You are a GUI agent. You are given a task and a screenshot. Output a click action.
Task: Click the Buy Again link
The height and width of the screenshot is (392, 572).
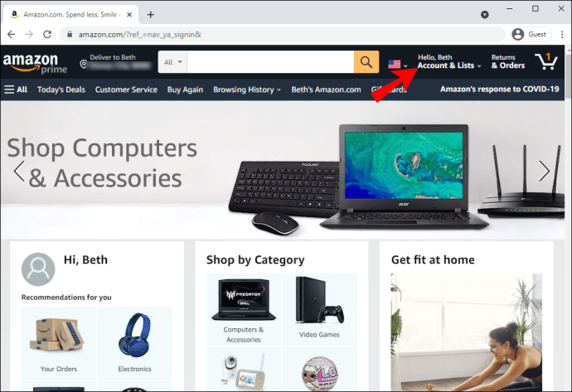point(185,90)
